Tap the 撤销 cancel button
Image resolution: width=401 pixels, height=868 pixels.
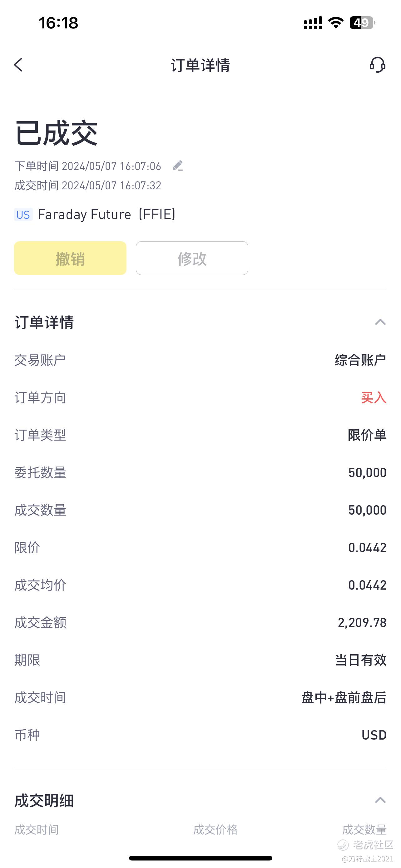[70, 258]
